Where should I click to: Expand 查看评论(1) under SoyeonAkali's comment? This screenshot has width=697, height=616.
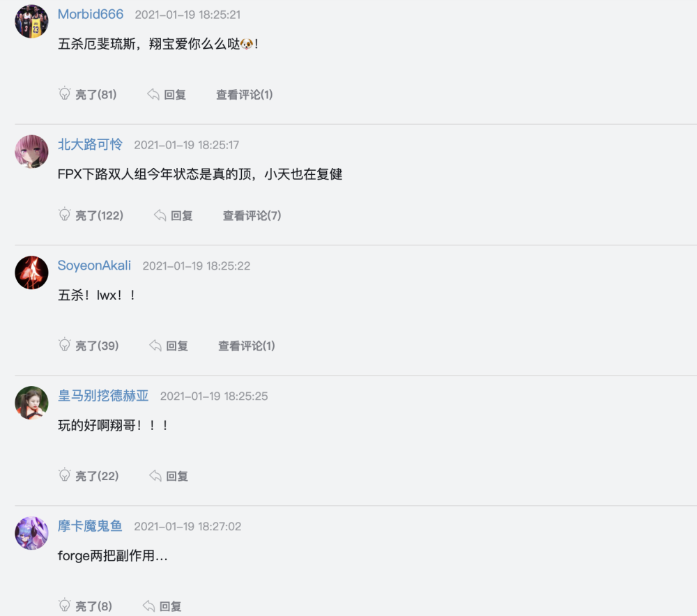click(247, 346)
